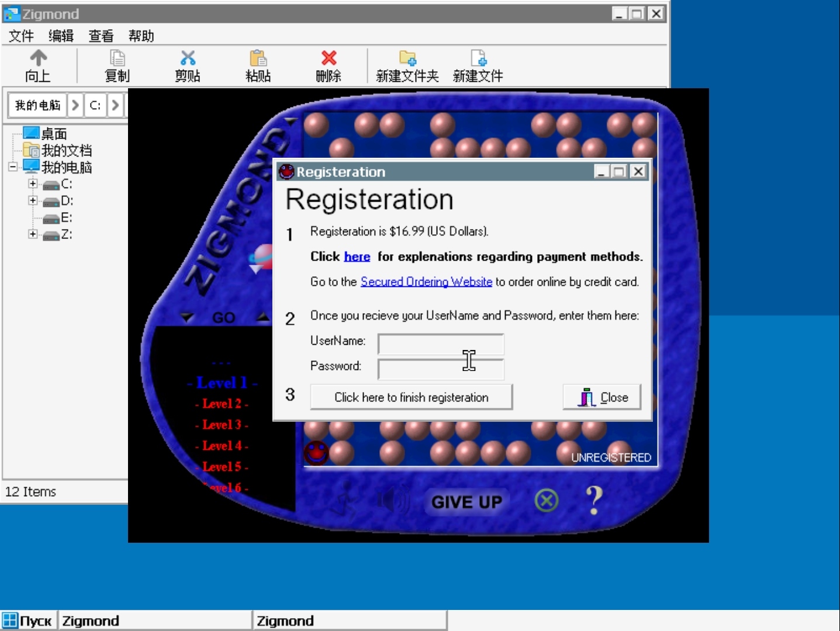This screenshot has width=840, height=631.
Task: Click the GO button in the game
Action: tap(224, 318)
